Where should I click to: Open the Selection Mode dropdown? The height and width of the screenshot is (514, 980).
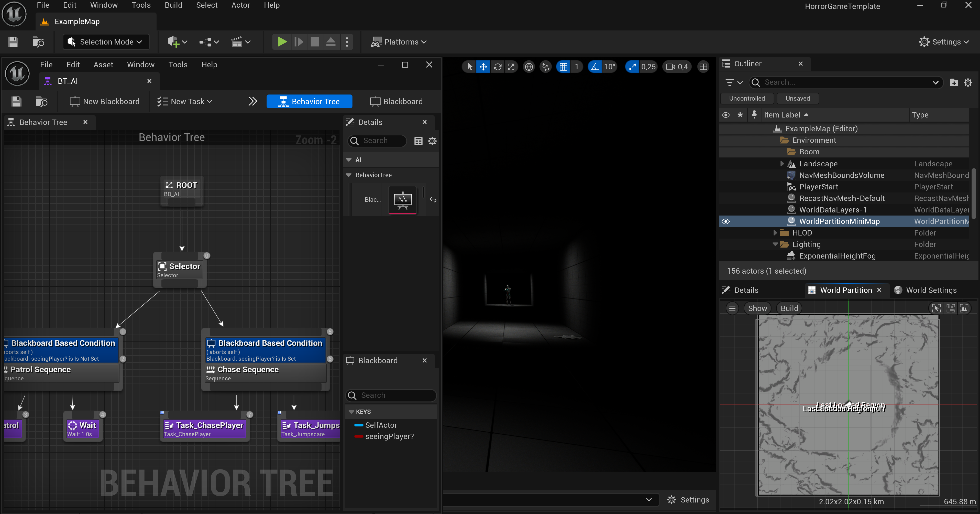(x=106, y=42)
